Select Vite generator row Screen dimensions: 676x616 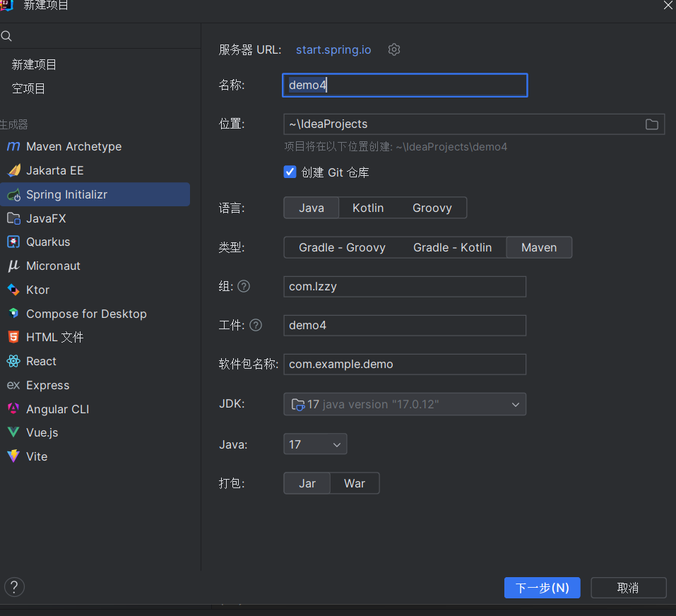tap(95, 456)
